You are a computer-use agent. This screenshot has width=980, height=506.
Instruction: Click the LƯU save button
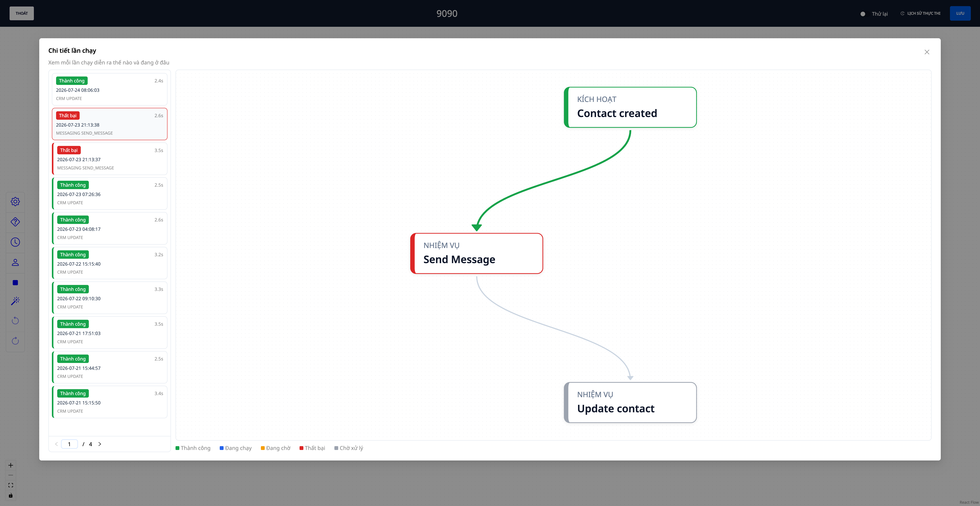tap(960, 13)
